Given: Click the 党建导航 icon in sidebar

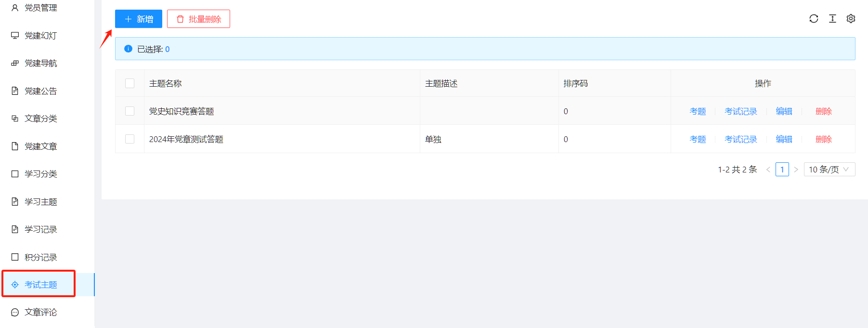Looking at the screenshot, I should tap(15, 63).
